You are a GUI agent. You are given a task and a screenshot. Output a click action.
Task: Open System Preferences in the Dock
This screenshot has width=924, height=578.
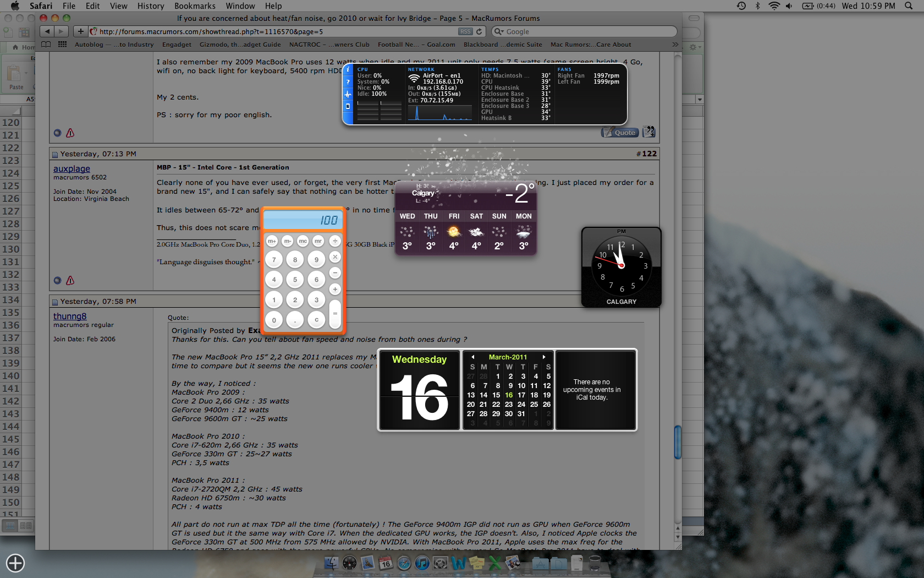pos(440,563)
